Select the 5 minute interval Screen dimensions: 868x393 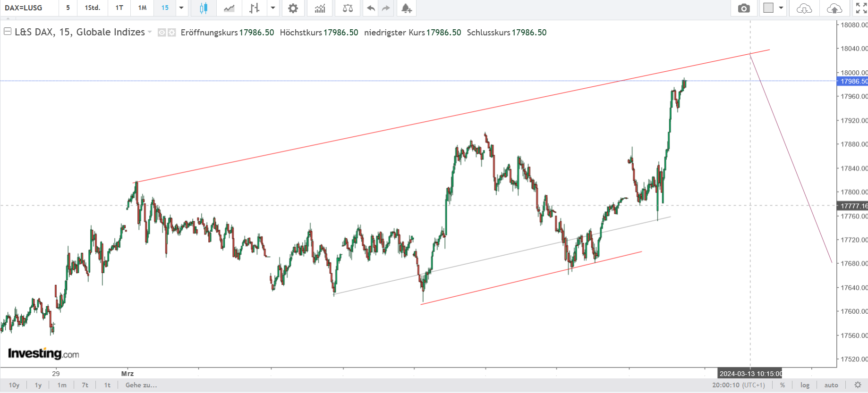(68, 8)
